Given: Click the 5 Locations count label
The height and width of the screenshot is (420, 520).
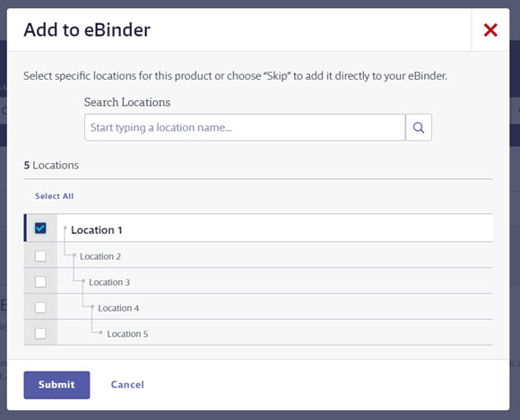Looking at the screenshot, I should click(51, 166).
